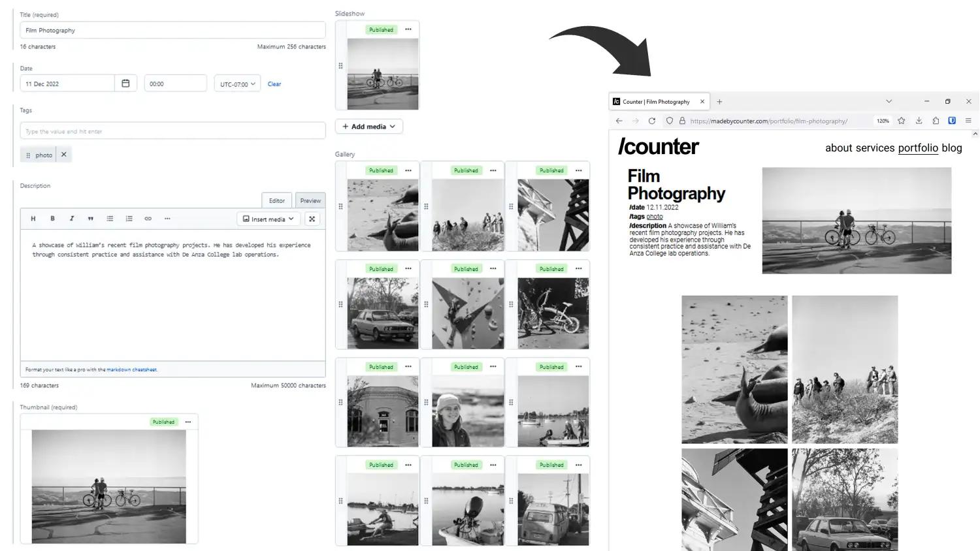The image size is (980, 551).
Task: Open the timezone UTC-07:00 dropdown
Action: [x=237, y=84]
